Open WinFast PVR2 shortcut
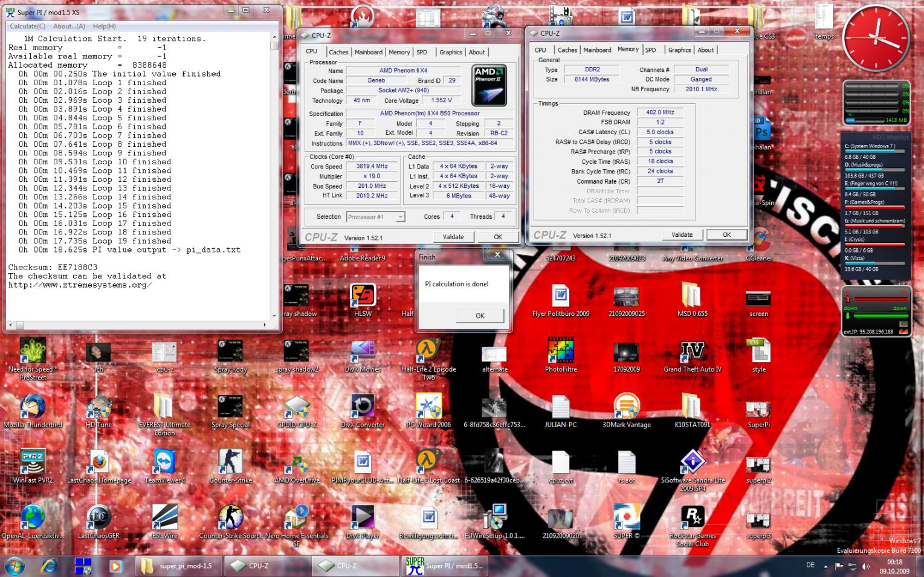This screenshot has width=924, height=577. pos(33,465)
